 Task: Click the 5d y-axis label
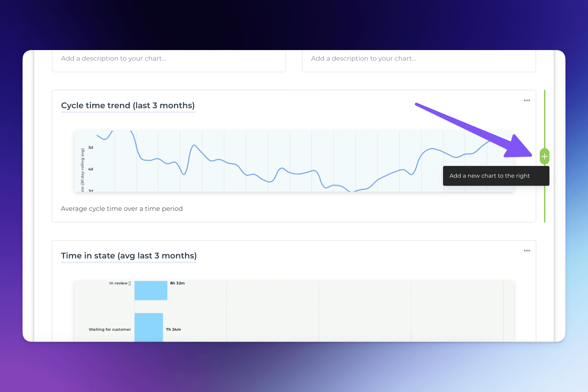[x=91, y=148]
